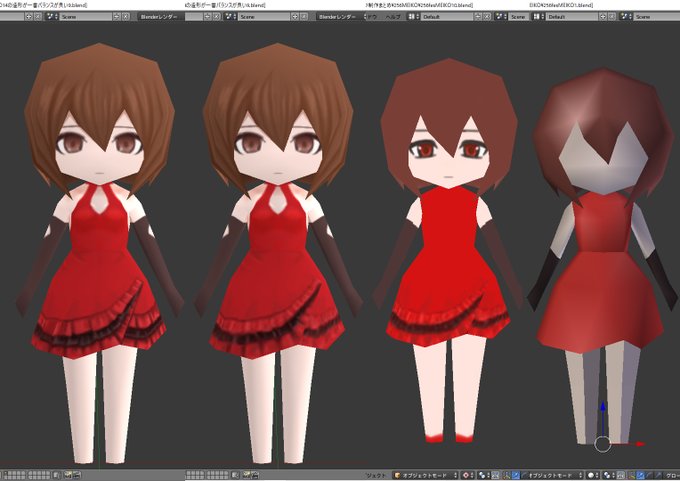Click MEIKO1.blend window title text
Screen dimensions: 680x481
[x=561, y=5]
